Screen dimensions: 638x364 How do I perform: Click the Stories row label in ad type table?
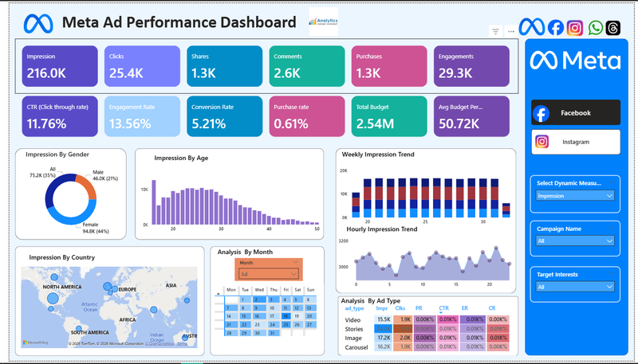click(x=353, y=329)
